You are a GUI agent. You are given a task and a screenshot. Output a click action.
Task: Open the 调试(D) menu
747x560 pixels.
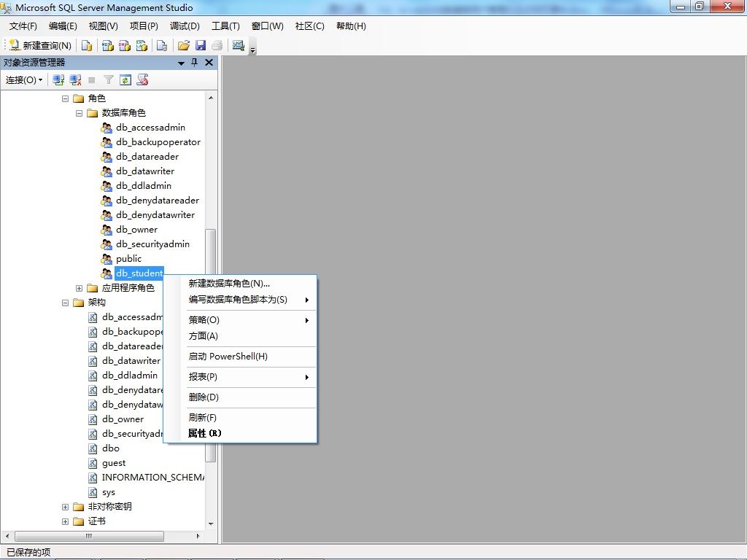[185, 26]
